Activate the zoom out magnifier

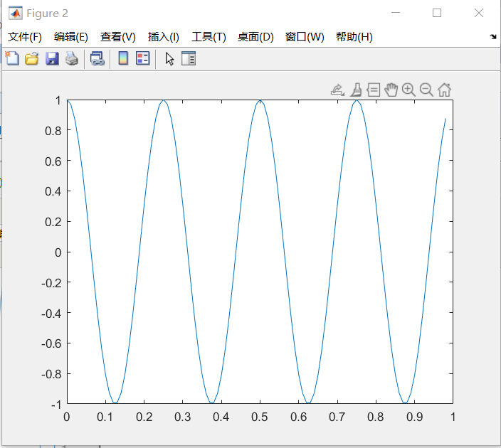(426, 90)
